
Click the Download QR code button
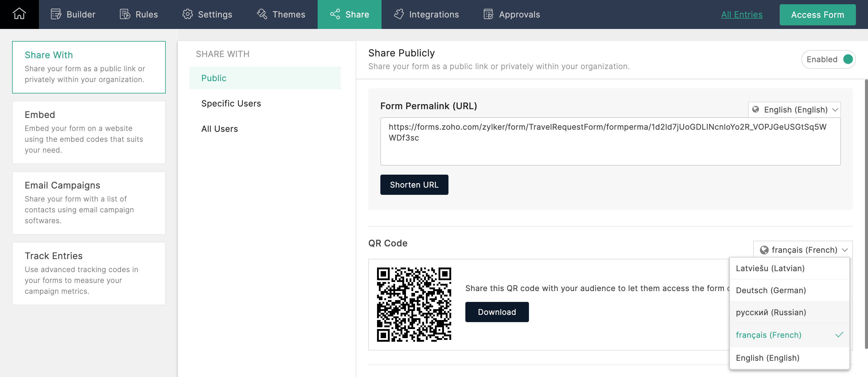[x=497, y=311]
